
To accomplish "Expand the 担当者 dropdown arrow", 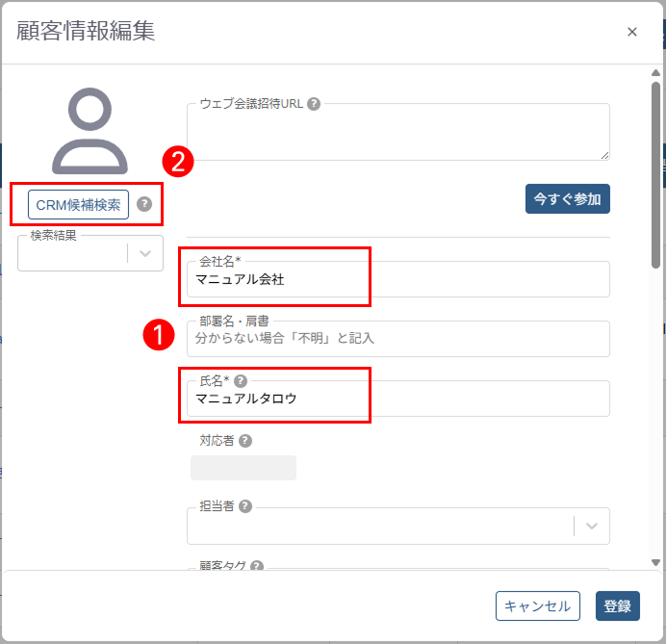I will 591,526.
